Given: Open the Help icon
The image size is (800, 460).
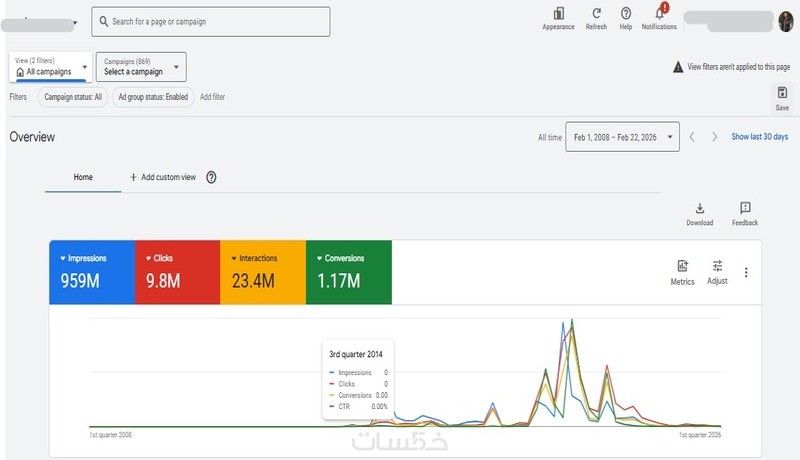Looking at the screenshot, I should (x=626, y=14).
